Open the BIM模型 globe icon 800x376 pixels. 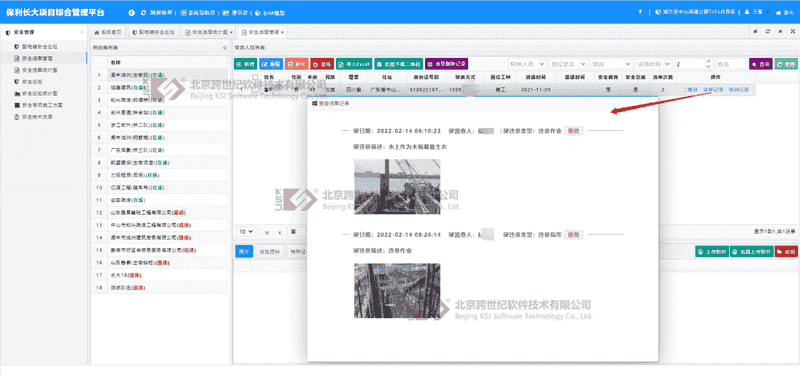[x=257, y=12]
